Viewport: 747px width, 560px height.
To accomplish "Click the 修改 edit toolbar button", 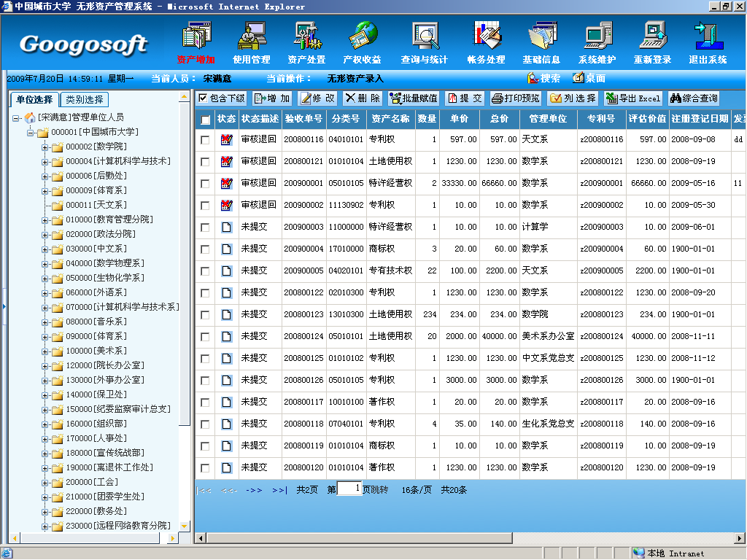I will (x=318, y=98).
